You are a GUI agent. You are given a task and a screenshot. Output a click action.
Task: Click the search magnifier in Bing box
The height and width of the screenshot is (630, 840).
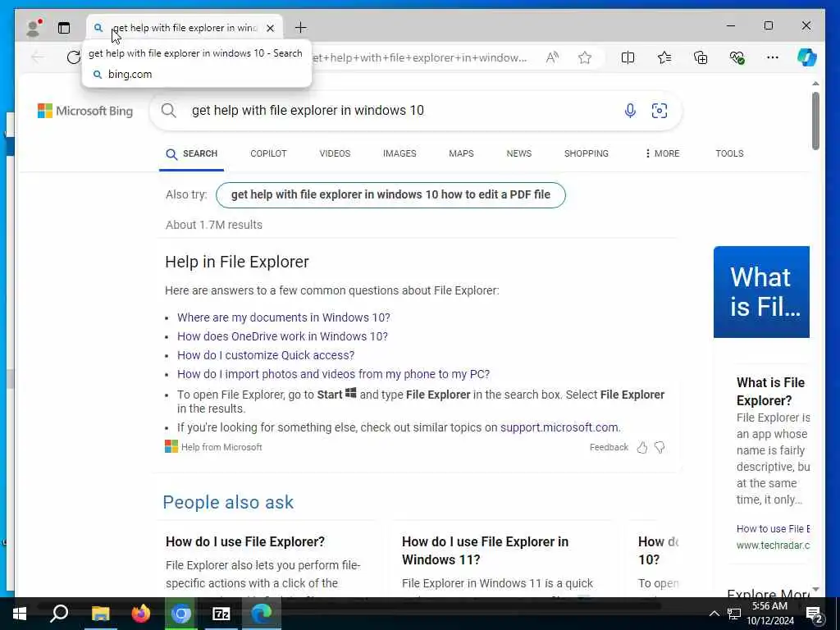click(169, 111)
